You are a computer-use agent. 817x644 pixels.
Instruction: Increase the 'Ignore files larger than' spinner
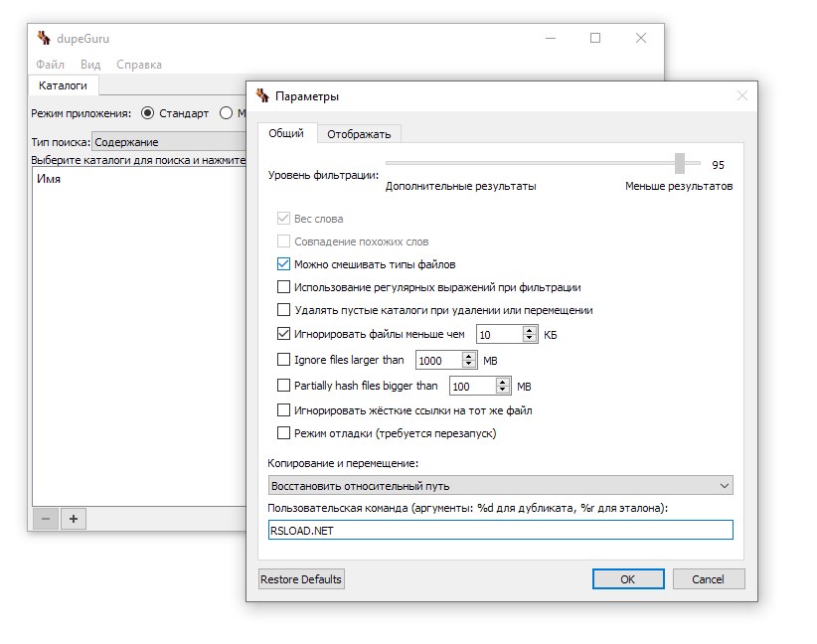[469, 356]
